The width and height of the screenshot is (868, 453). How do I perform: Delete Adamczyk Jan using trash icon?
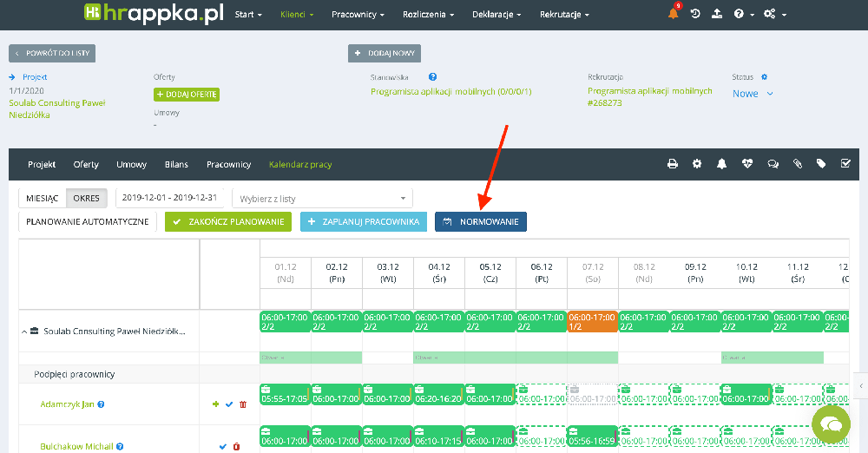(243, 404)
